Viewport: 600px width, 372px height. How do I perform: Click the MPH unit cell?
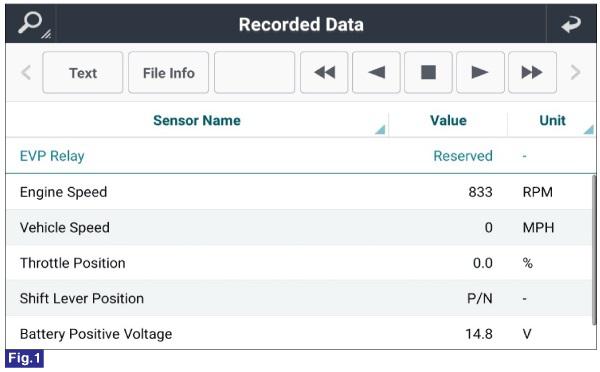(x=538, y=227)
